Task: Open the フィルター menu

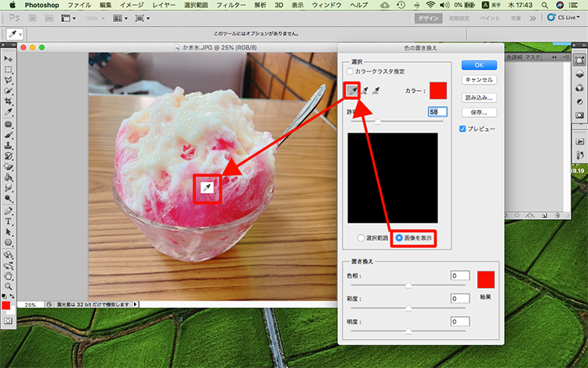Action: tap(230, 5)
